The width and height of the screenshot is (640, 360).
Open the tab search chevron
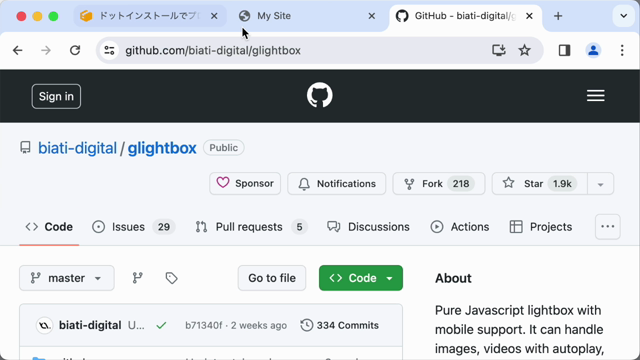point(623,16)
